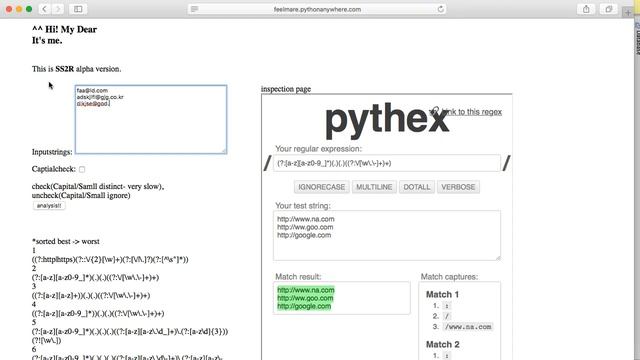Select the regex result listed under number 2
The image size is (640, 360).
point(96,277)
